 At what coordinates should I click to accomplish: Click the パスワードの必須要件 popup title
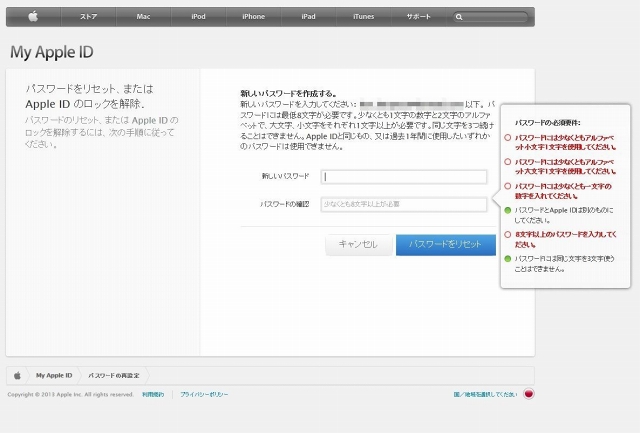[547, 122]
